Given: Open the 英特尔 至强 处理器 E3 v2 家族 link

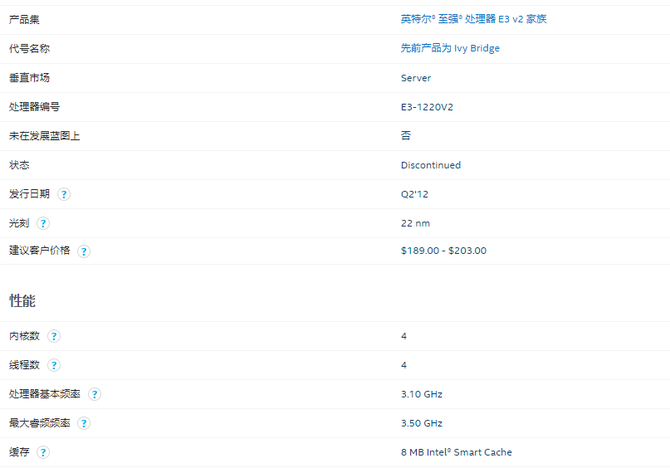Looking at the screenshot, I should [473, 19].
